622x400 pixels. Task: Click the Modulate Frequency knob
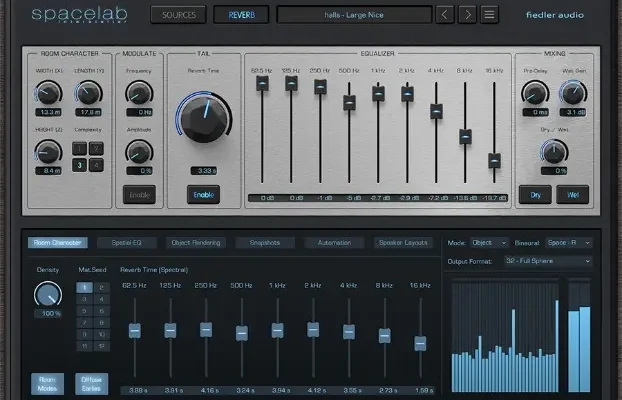(139, 94)
